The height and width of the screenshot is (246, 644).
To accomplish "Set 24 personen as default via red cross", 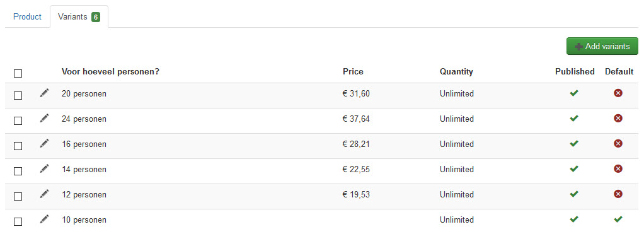I will pos(618,119).
